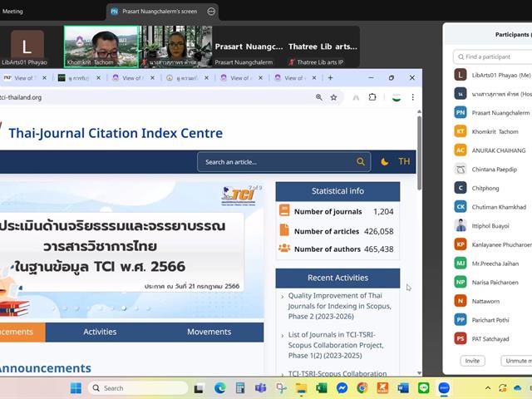Open a new browser tab with plus
The image size is (532, 399).
330,77
